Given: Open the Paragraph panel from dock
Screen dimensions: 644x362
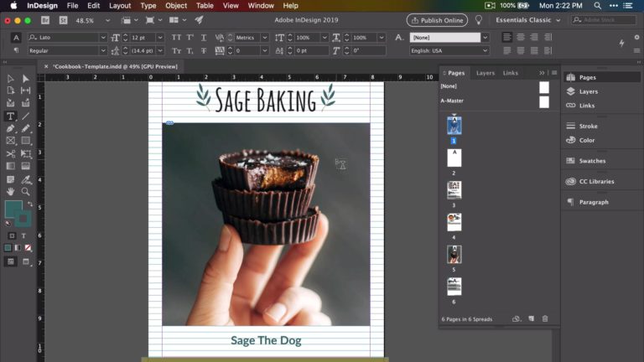Looking at the screenshot, I should [594, 202].
